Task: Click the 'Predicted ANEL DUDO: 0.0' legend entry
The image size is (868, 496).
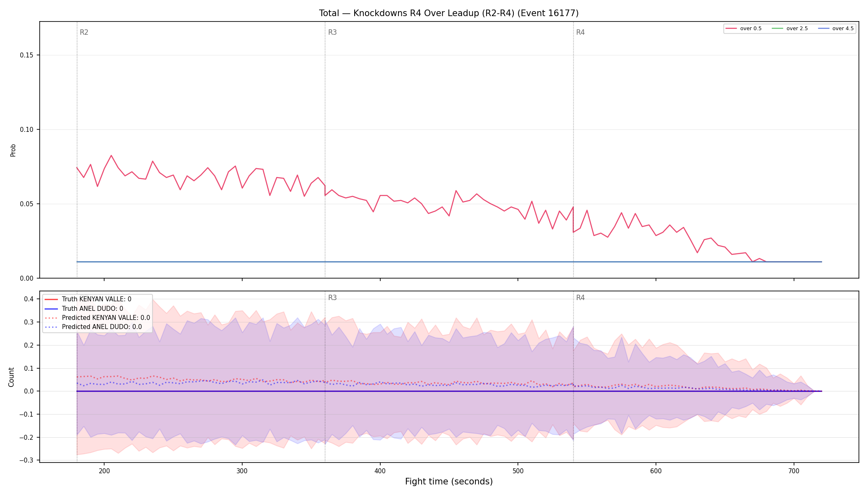Action: pyautogui.click(x=93, y=327)
